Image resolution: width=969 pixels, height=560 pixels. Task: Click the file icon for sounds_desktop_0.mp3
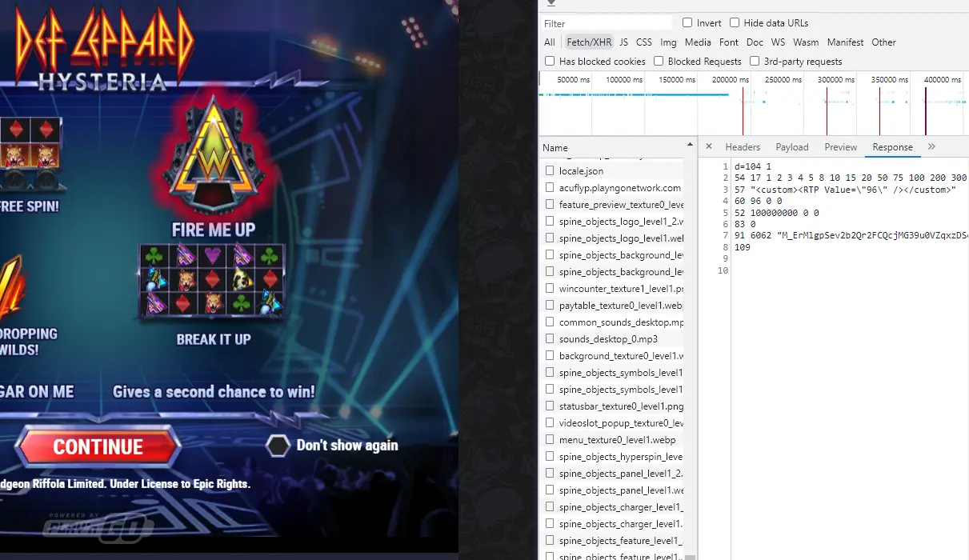pyautogui.click(x=550, y=339)
